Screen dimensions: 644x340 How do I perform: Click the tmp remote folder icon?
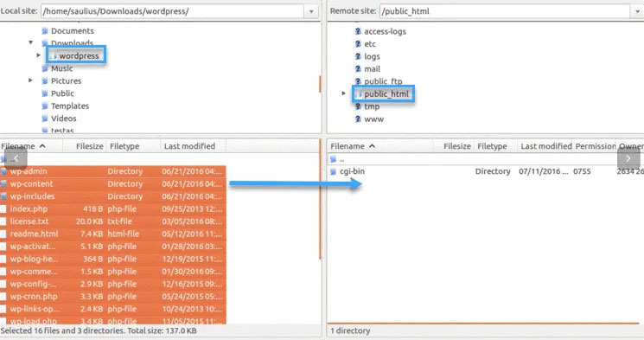coord(358,106)
